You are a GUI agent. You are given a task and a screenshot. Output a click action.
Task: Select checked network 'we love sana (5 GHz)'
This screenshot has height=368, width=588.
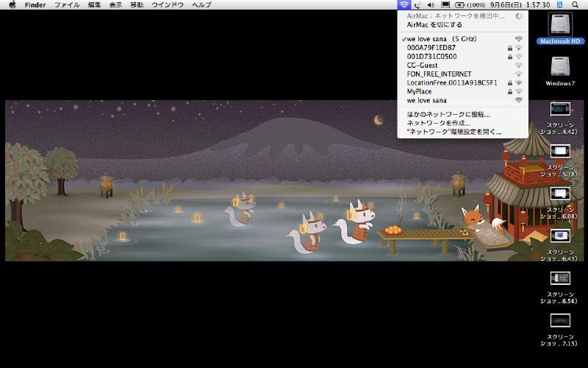[463, 39]
